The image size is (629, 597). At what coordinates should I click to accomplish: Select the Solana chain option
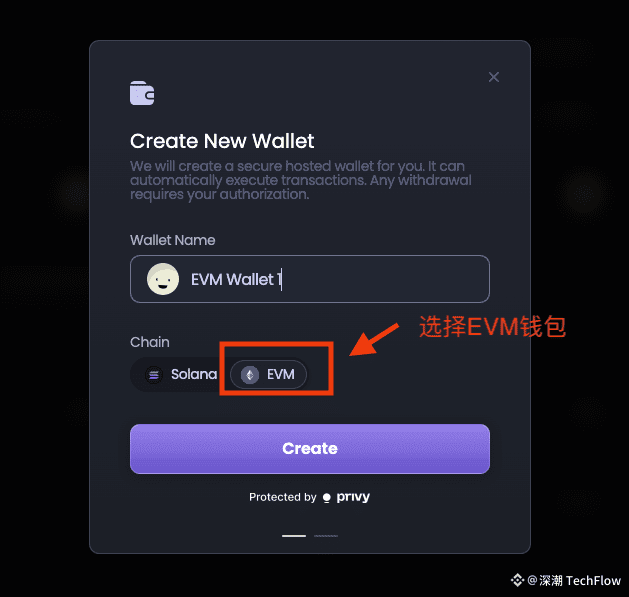181,375
